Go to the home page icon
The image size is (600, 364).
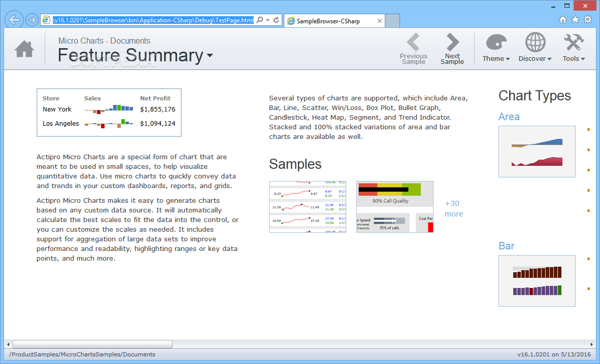point(24,49)
